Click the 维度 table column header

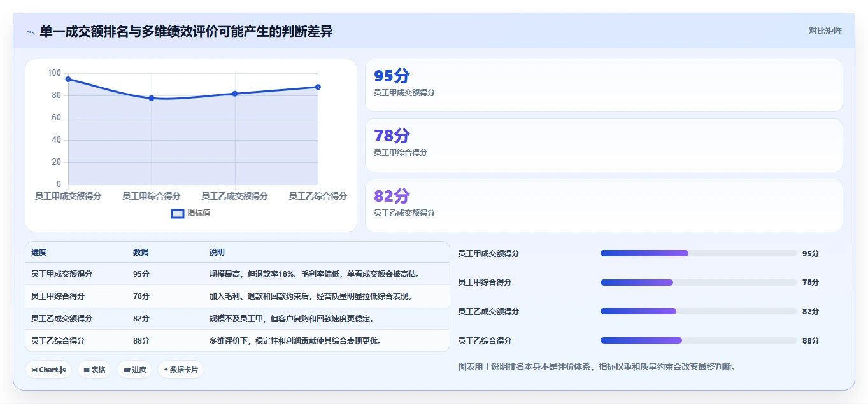point(39,253)
